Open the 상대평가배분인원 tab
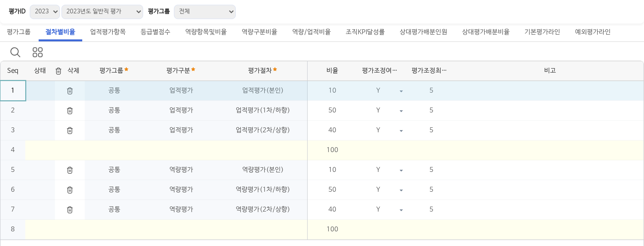 click(x=423, y=32)
